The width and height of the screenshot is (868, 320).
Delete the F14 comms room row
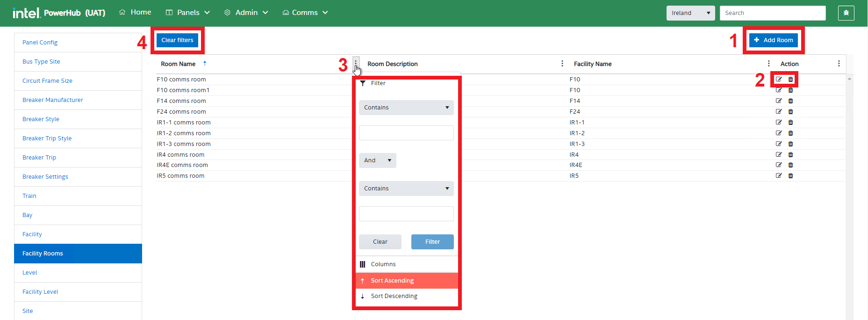[x=790, y=101]
